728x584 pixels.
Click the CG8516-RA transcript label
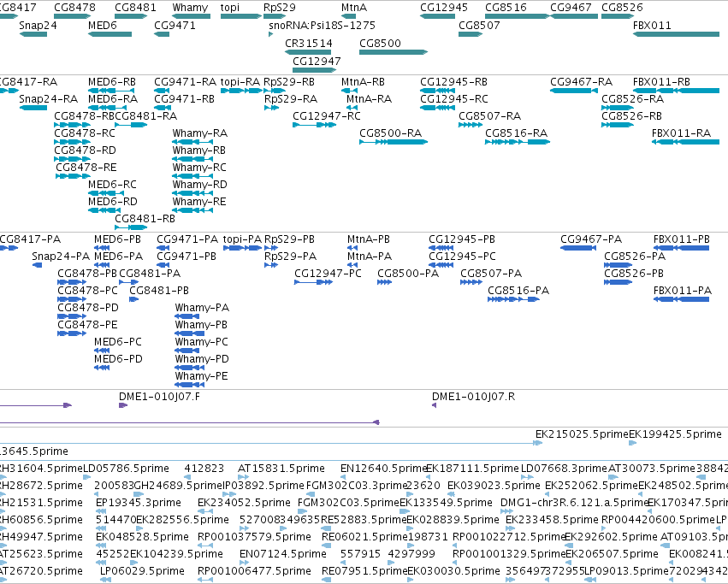pos(517,133)
